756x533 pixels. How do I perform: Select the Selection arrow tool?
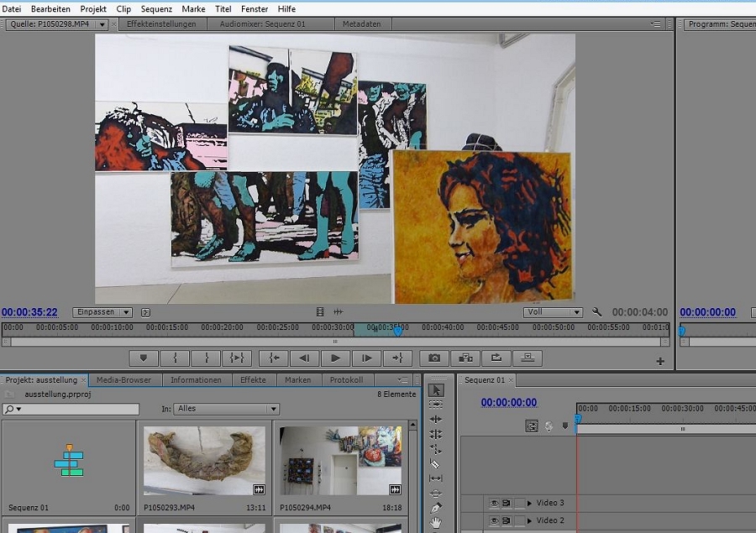pos(436,390)
